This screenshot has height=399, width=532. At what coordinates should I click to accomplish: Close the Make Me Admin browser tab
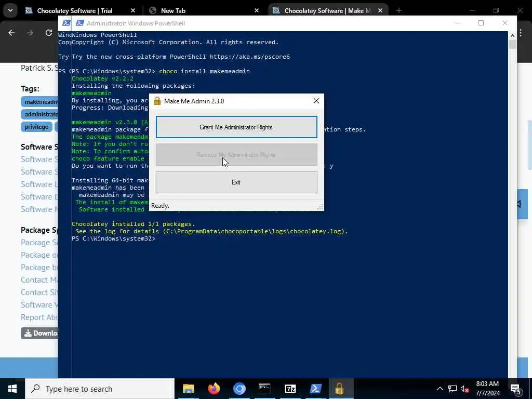380,11
